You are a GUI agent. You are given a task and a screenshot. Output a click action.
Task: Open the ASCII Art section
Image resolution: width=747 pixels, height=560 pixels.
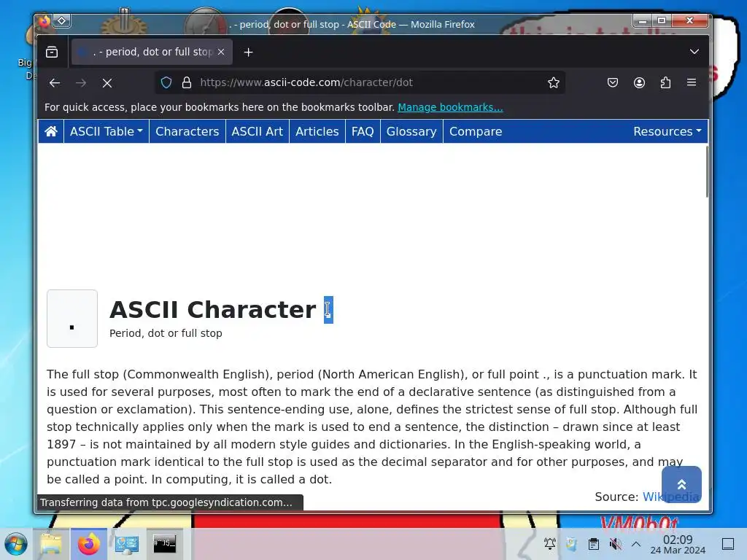pyautogui.click(x=258, y=131)
